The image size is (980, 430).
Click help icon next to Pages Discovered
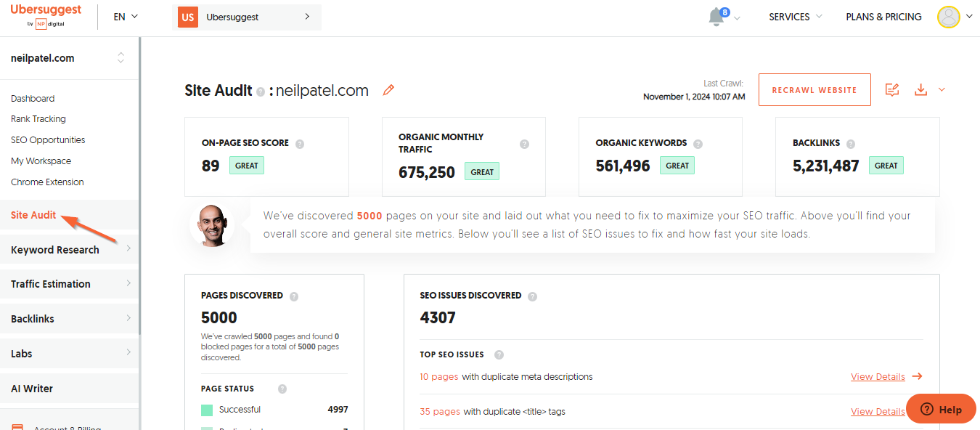pyautogui.click(x=294, y=296)
